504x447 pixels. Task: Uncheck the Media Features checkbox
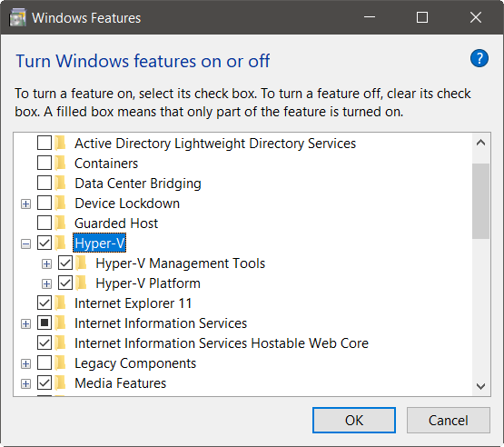tap(44, 383)
